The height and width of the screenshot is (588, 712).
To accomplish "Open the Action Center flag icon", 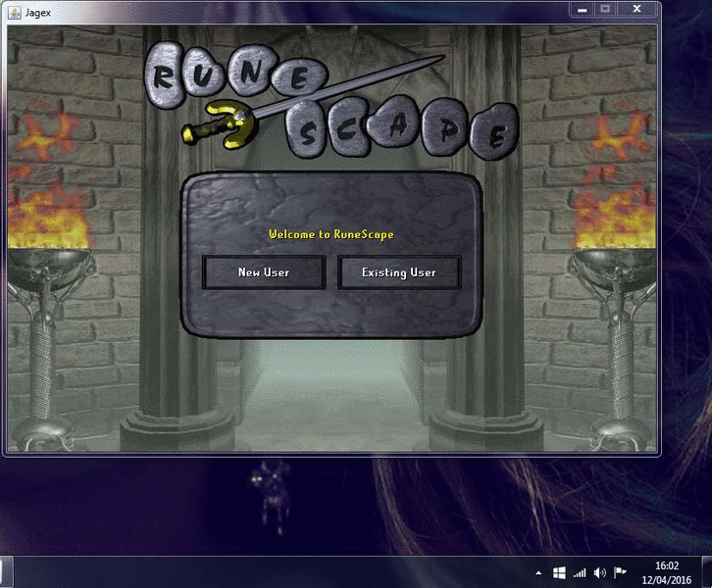I will [x=620, y=572].
